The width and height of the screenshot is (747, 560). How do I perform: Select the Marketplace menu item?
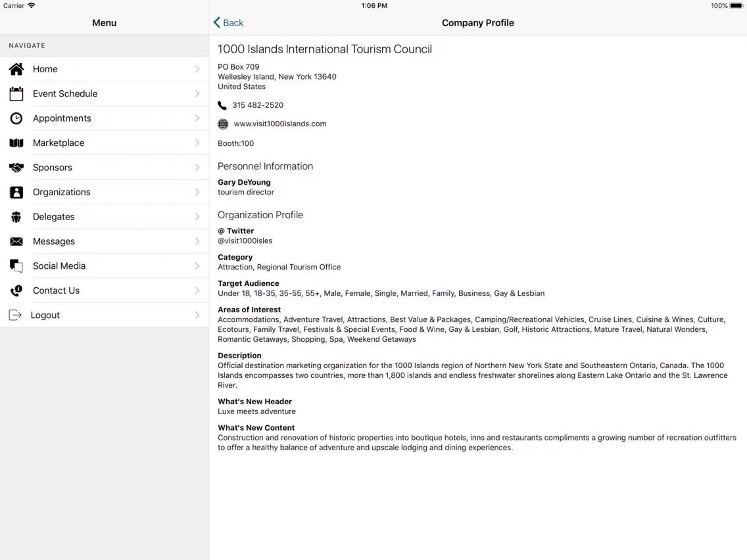pos(105,143)
